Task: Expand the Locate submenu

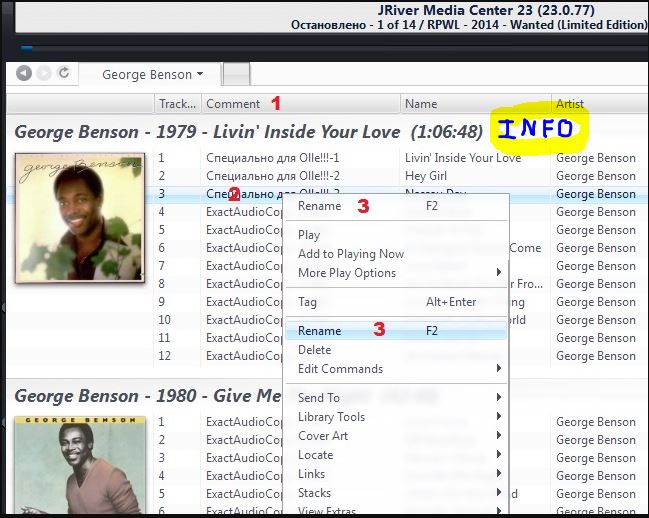Action: click(396, 455)
